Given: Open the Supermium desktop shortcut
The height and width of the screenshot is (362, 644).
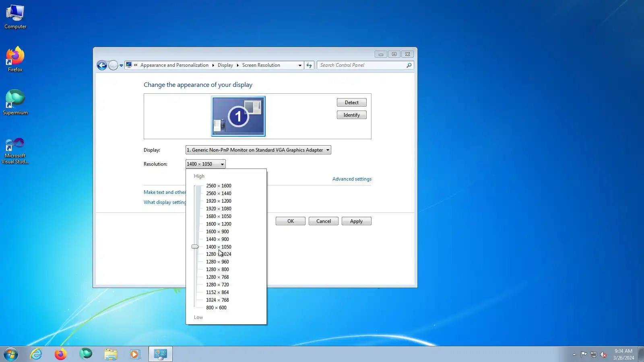Looking at the screenshot, I should (15, 103).
